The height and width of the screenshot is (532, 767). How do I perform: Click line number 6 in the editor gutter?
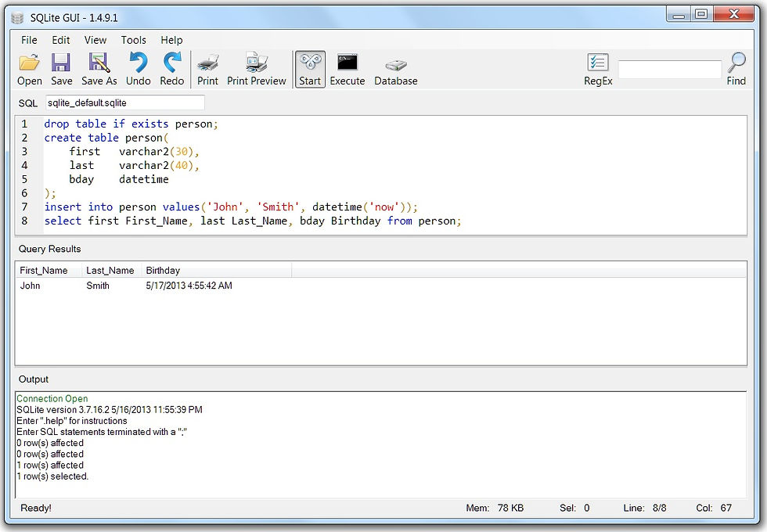tap(24, 193)
